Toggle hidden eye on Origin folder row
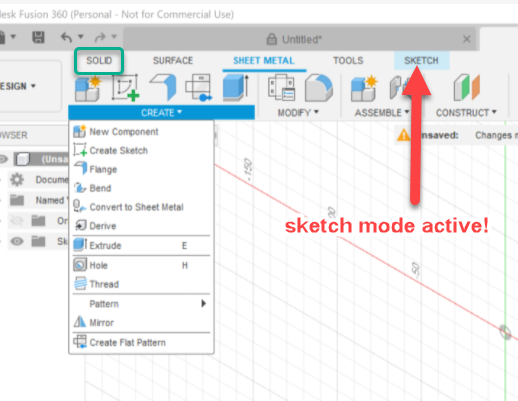 [x=17, y=220]
